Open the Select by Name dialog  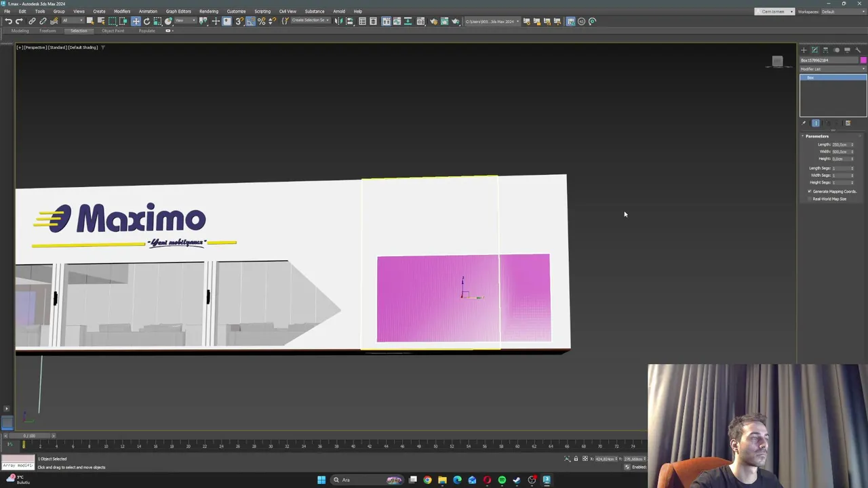(100, 21)
